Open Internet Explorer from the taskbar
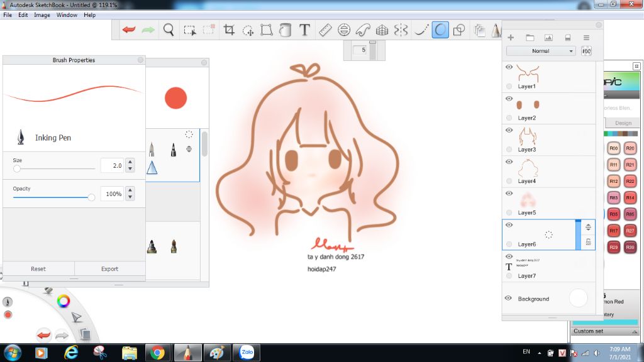Viewport: 644px width, 362px height. coord(71,353)
